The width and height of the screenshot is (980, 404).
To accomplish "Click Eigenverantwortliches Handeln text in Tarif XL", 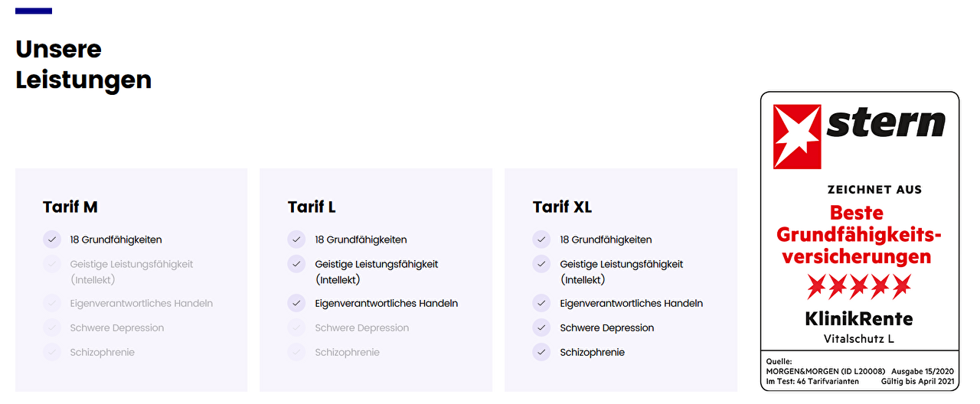I will point(631,303).
